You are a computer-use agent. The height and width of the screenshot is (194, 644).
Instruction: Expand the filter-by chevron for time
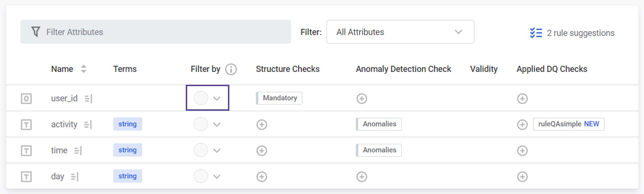(x=217, y=150)
